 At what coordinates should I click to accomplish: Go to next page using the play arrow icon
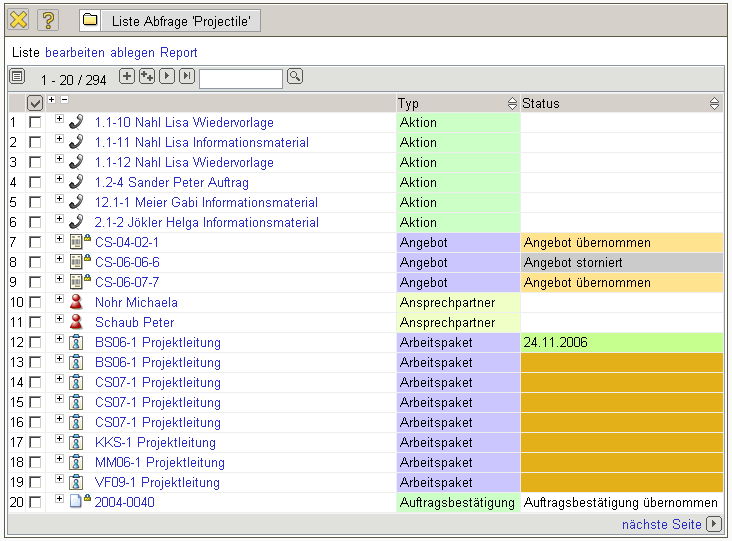167,76
